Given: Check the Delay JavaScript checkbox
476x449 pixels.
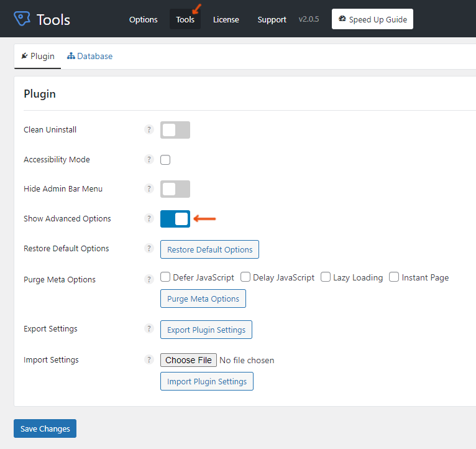Looking at the screenshot, I should pos(245,277).
